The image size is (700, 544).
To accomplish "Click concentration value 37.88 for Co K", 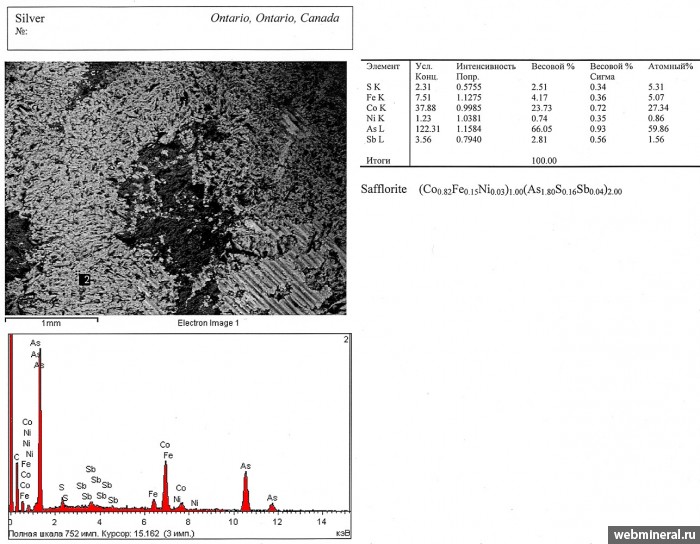I will tap(425, 108).
